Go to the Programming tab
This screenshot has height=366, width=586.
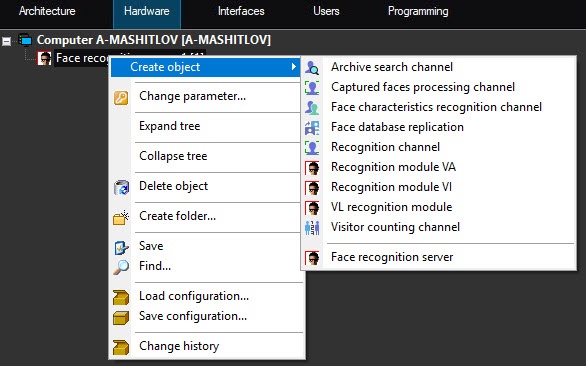click(418, 11)
